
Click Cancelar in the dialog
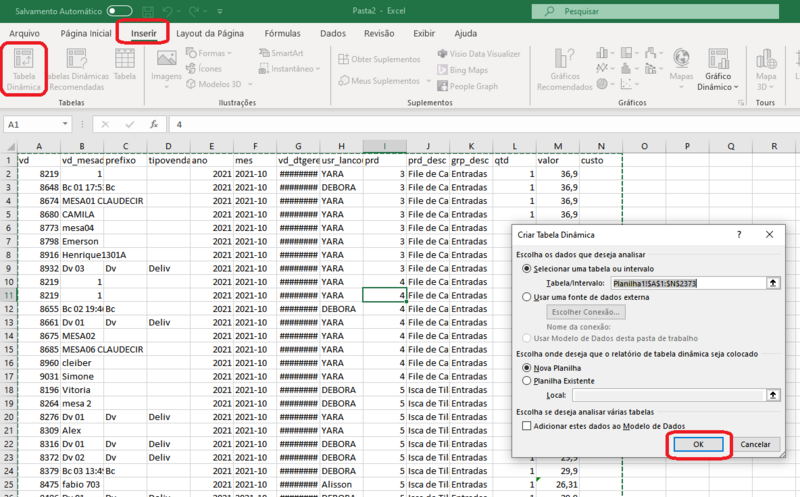(x=755, y=444)
